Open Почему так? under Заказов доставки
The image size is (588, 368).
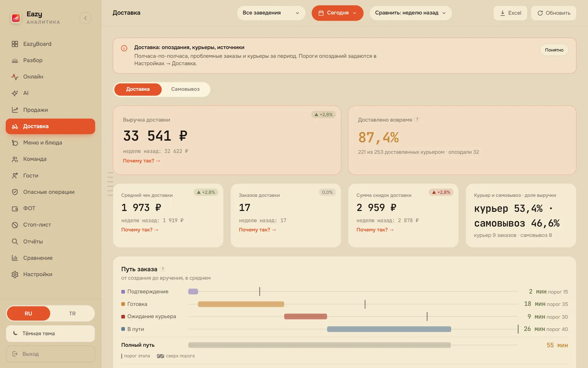pyautogui.click(x=257, y=230)
